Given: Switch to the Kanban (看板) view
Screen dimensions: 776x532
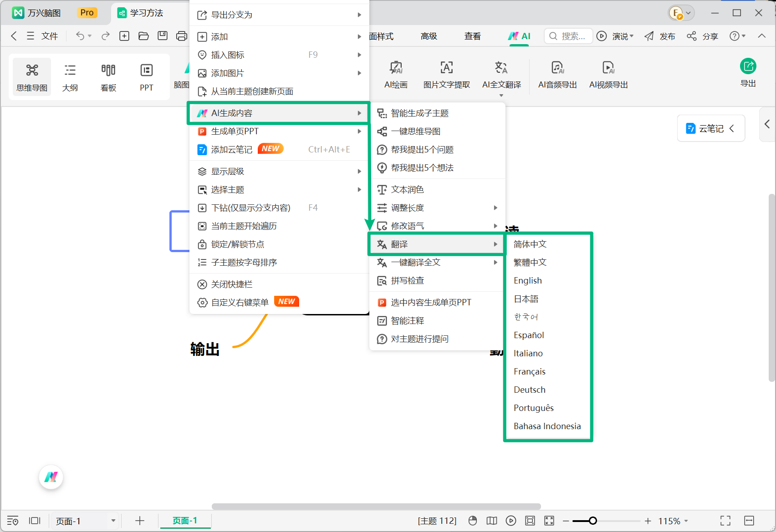Looking at the screenshot, I should pyautogui.click(x=108, y=77).
